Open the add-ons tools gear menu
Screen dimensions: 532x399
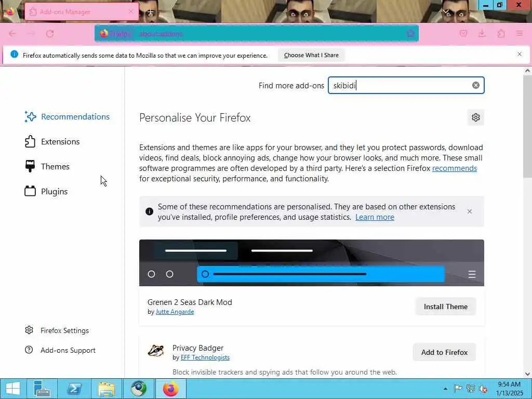point(476,117)
